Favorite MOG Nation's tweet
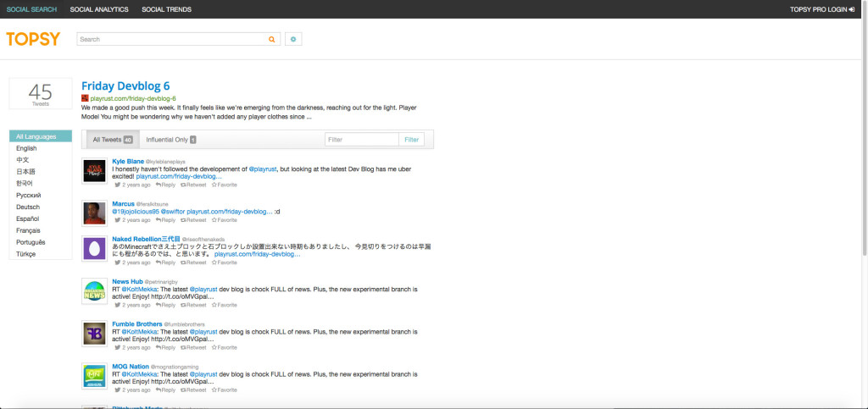Screen dimensions: 868x409 click(x=224, y=390)
